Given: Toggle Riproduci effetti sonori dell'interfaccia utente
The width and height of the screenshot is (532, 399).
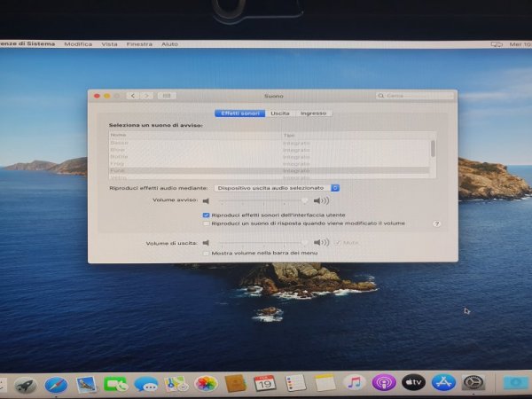Looking at the screenshot, I should tap(206, 215).
